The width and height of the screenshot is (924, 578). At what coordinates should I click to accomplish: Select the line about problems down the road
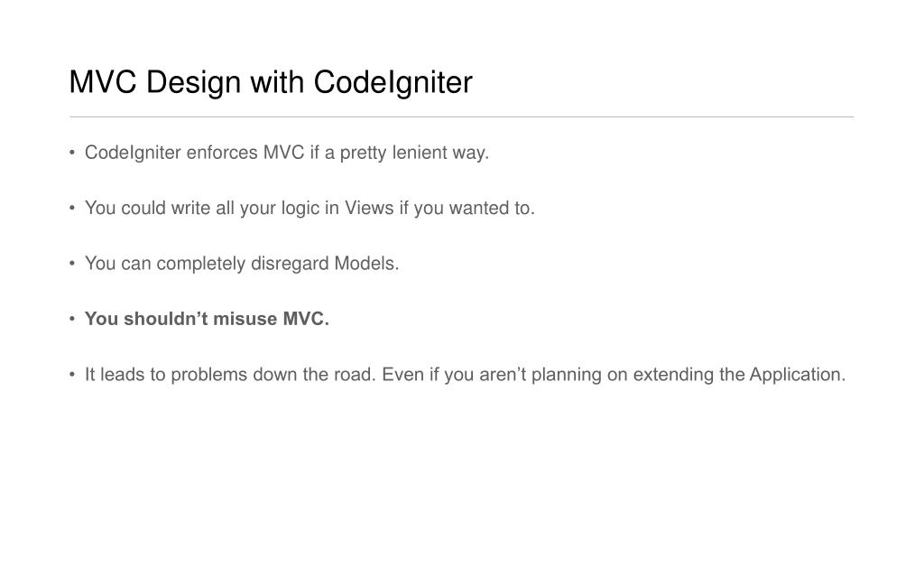click(466, 375)
